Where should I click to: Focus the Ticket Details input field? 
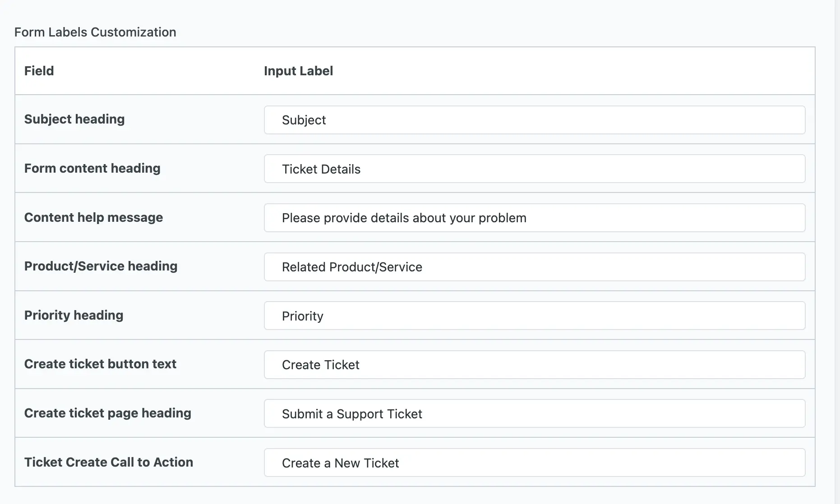click(535, 169)
